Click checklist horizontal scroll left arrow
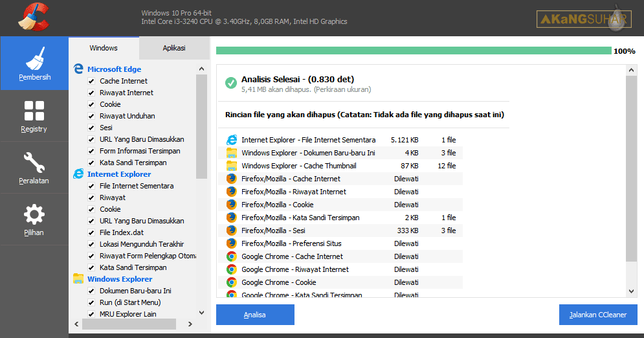The width and height of the screenshot is (644, 338). click(x=76, y=324)
